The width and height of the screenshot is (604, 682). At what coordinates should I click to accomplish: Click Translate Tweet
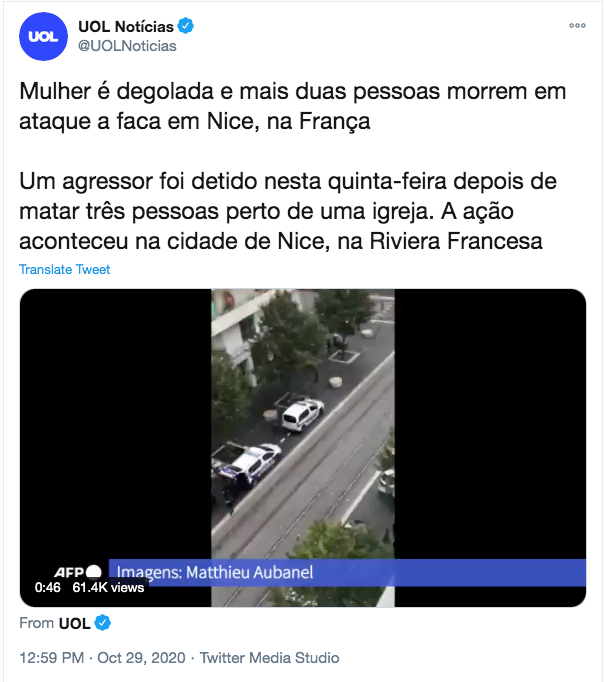[64, 269]
